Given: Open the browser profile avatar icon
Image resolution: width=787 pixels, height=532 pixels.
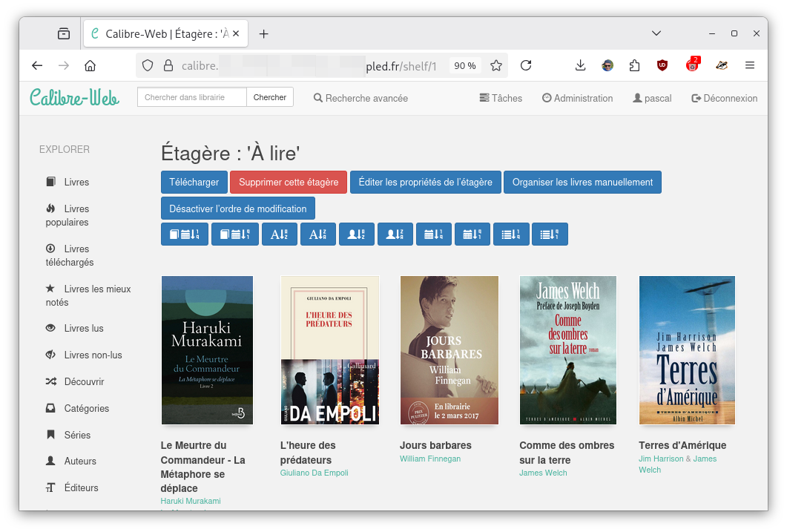Looking at the screenshot, I should point(607,66).
